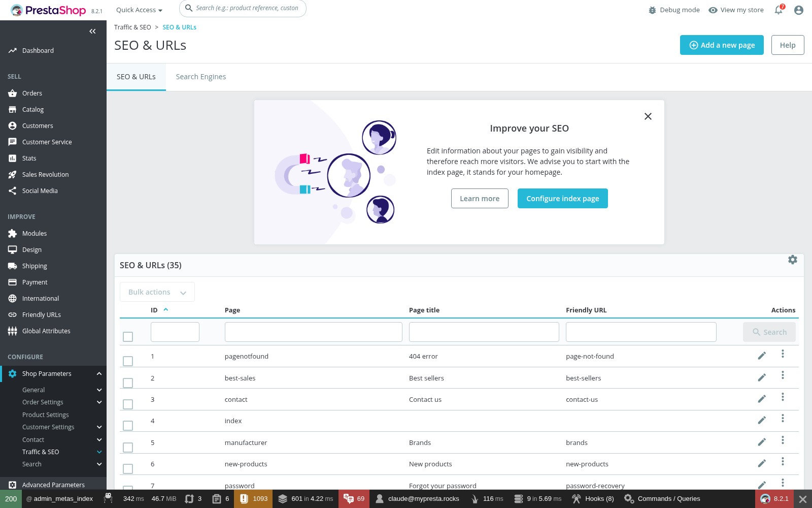Open Orders in the sidebar
The width and height of the screenshot is (812, 508).
[32, 93]
